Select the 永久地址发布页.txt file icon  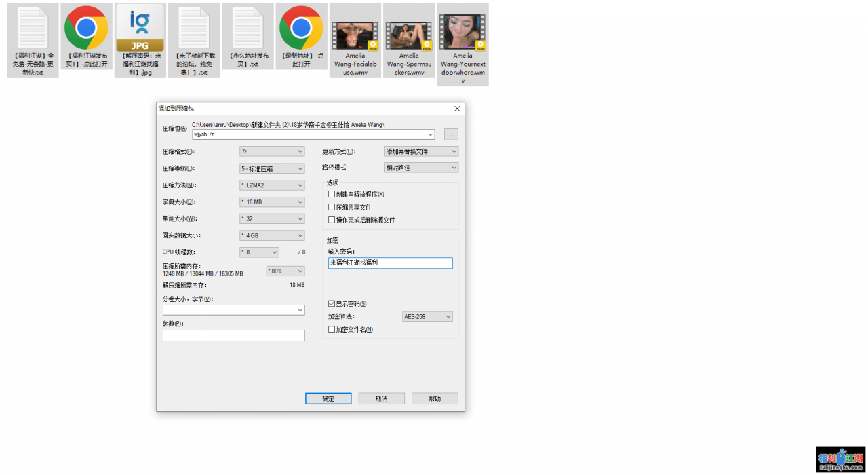click(248, 28)
